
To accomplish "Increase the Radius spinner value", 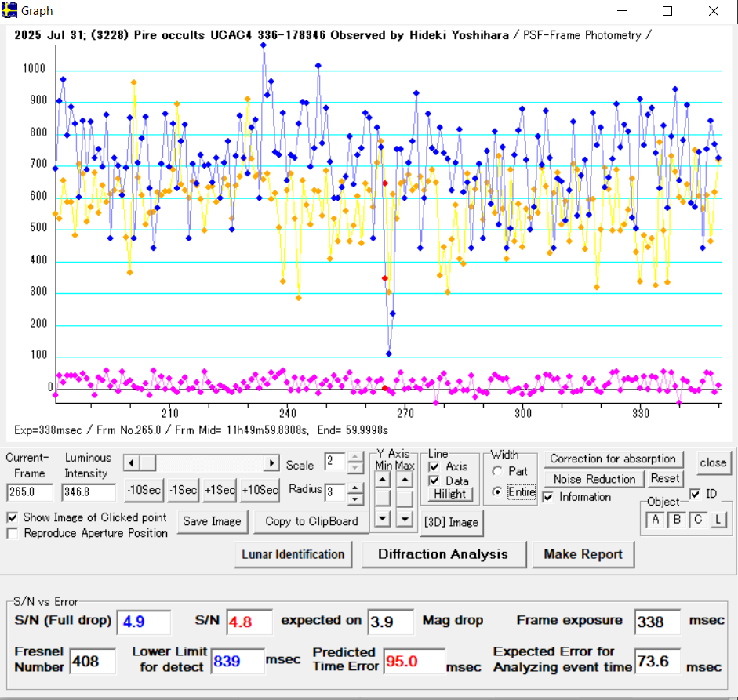I will (x=355, y=486).
